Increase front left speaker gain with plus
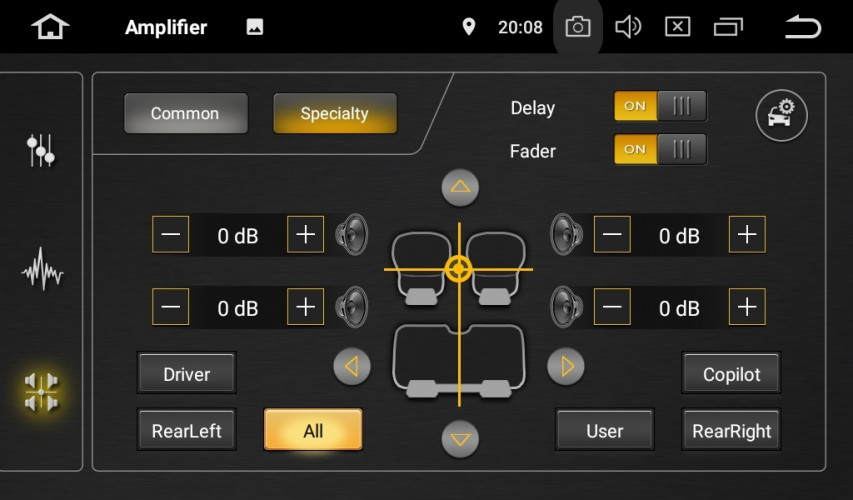Viewport: 853px width, 500px height. pos(306,235)
